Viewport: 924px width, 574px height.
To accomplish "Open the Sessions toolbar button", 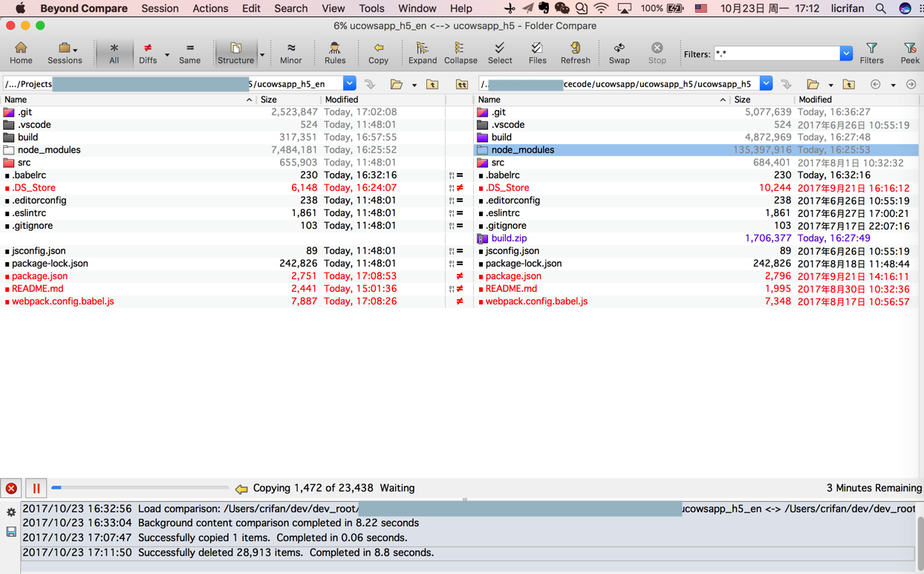I will [65, 53].
